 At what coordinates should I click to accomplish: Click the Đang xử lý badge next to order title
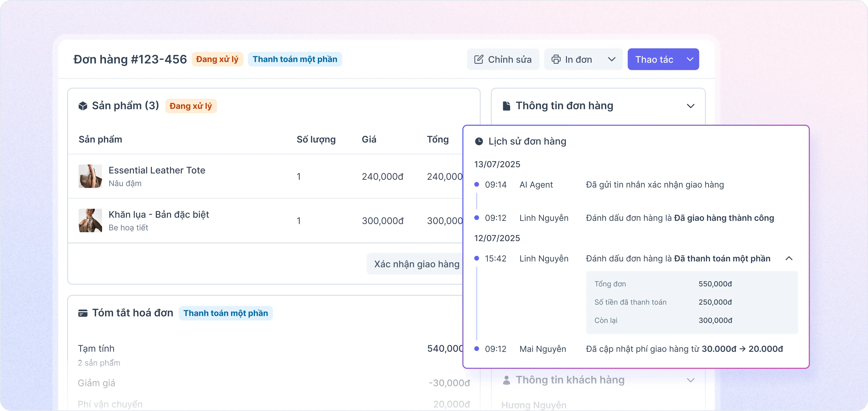(217, 59)
